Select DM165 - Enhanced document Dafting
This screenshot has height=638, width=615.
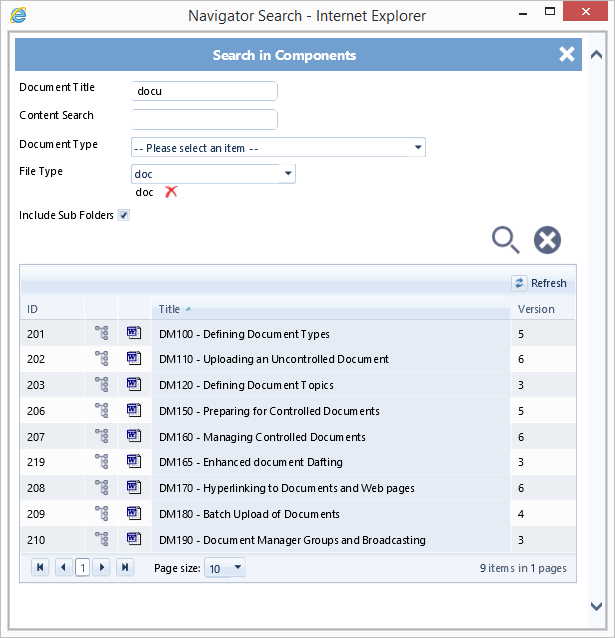click(298, 462)
